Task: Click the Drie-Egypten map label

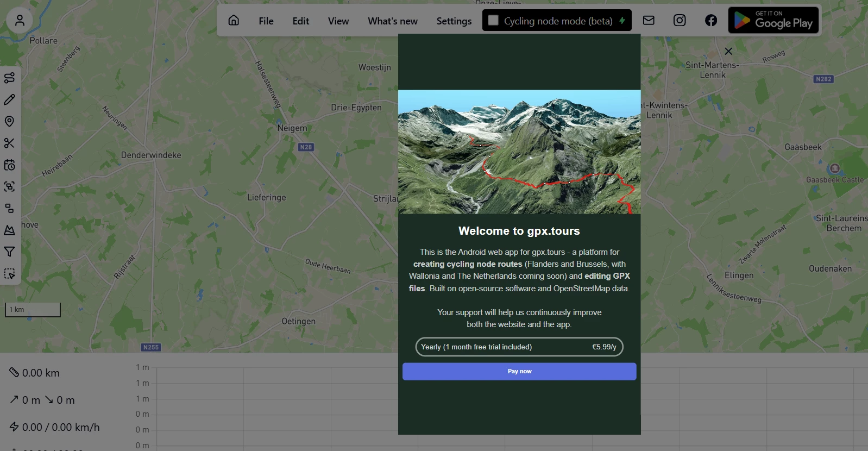Action: [356, 108]
